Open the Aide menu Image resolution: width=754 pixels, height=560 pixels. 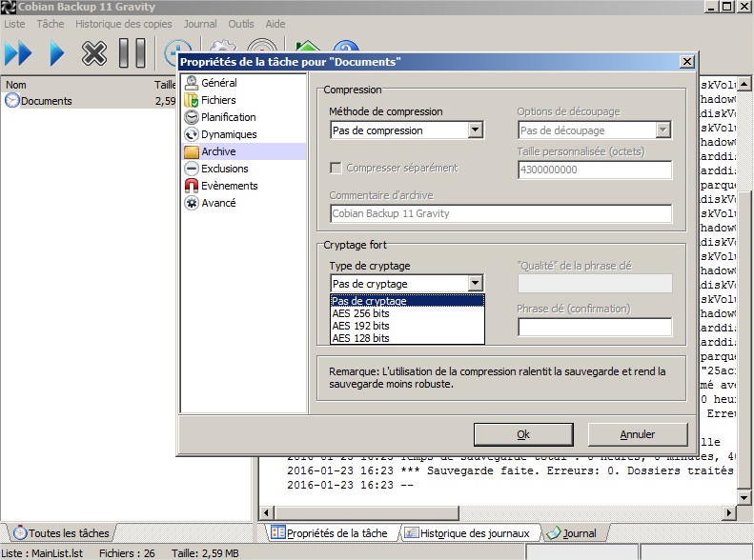pos(275,24)
